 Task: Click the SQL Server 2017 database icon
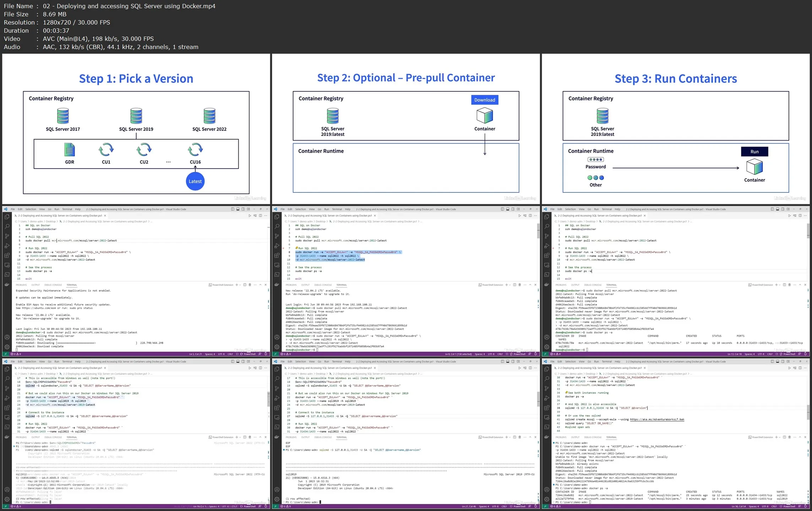click(63, 116)
